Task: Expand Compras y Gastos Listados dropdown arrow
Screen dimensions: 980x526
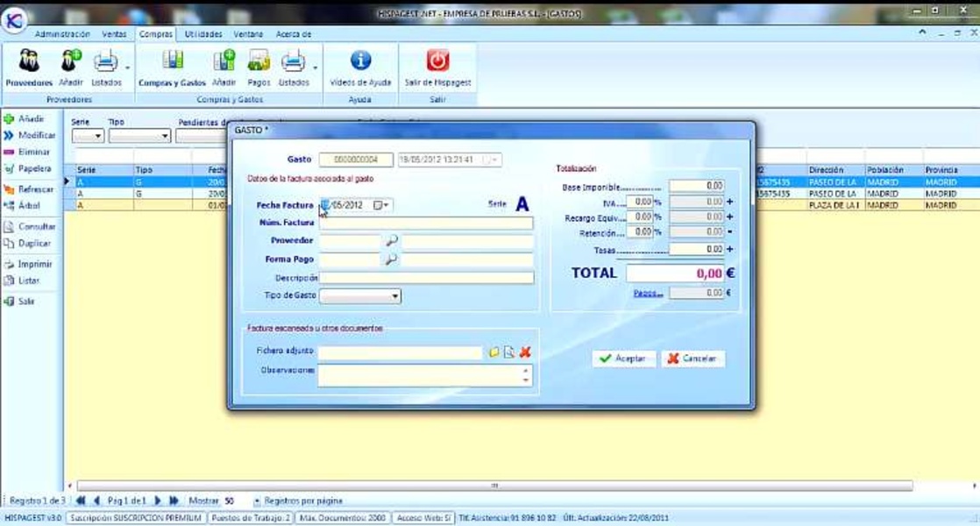Action: tap(315, 68)
